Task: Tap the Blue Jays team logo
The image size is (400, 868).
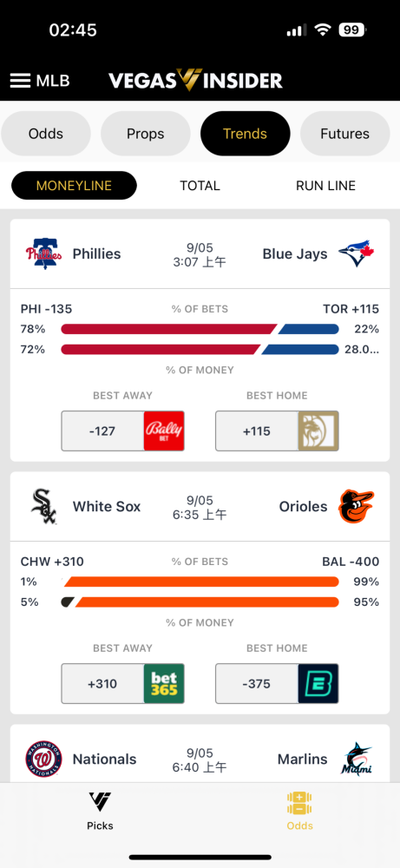Action: click(357, 253)
